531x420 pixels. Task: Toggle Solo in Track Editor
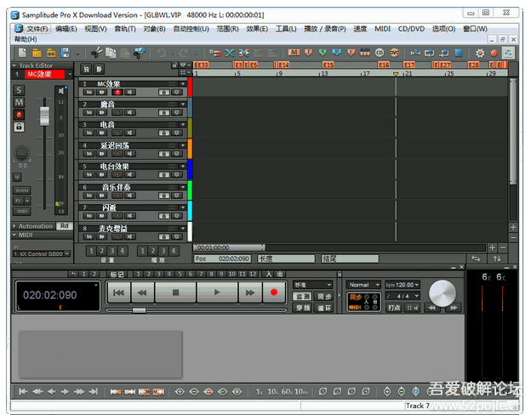(20, 90)
